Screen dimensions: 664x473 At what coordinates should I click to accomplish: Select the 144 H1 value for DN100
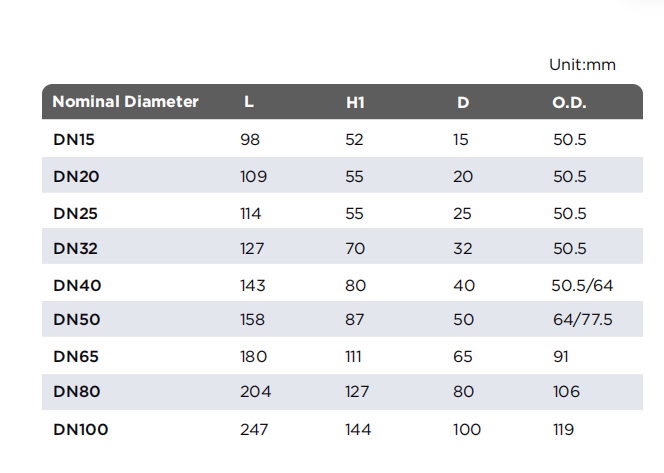(x=358, y=429)
